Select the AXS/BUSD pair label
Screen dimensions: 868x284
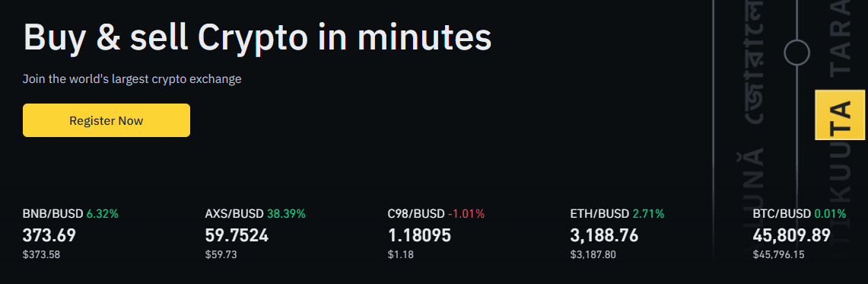click(x=235, y=213)
